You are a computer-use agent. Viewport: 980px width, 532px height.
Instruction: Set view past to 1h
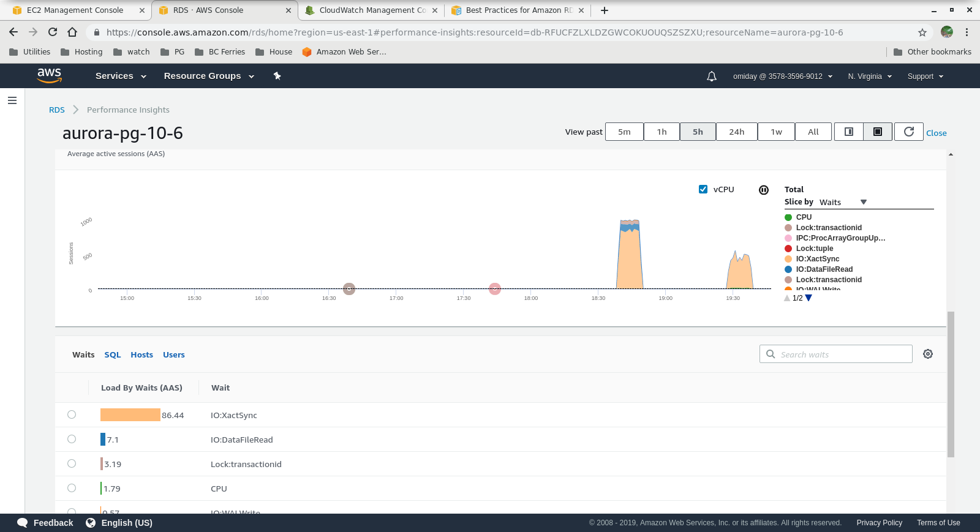661,132
